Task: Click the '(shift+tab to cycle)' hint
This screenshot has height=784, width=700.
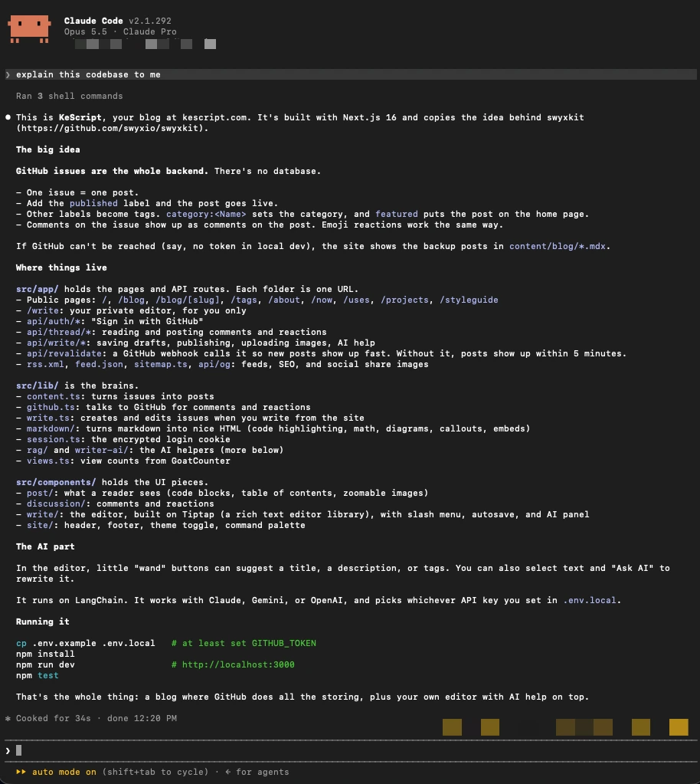Action: pos(155,772)
